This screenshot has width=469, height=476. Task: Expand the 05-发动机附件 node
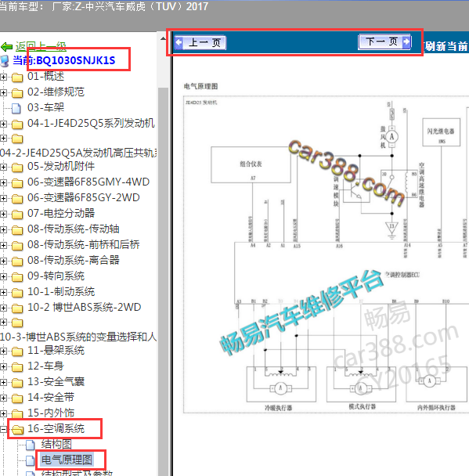pyautogui.click(x=3, y=167)
